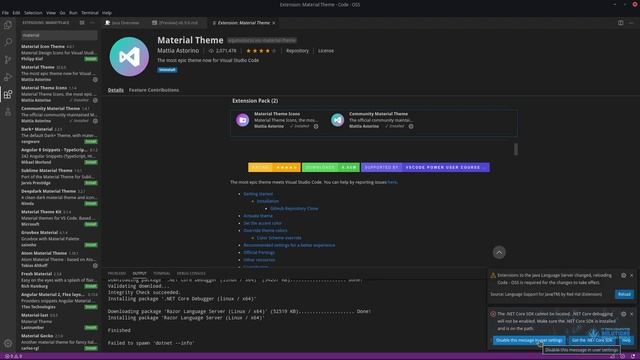Click the Manage gear at the activity bar bottom

8,343
